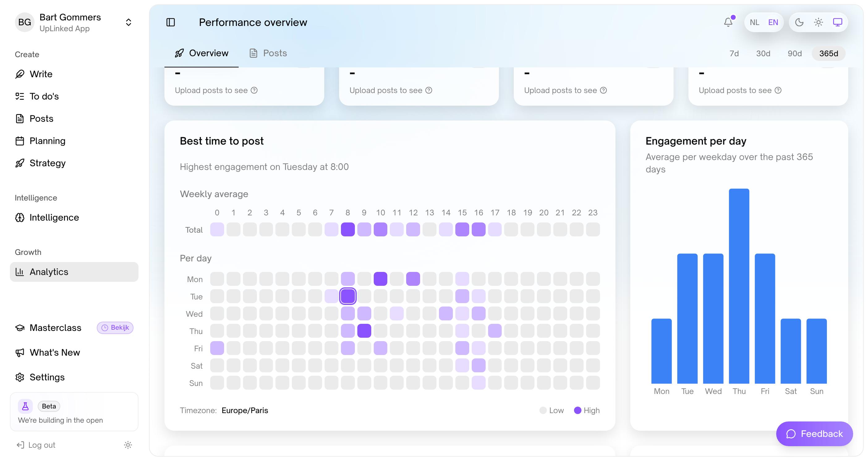Click the Total row hour 8 cell
Viewport: 868px width, 461px height.
(348, 230)
